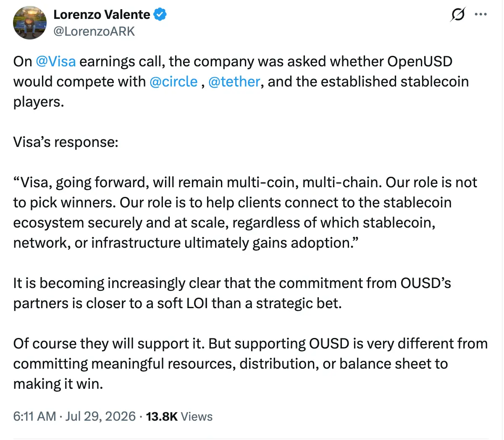504x440 pixels.
Task: Click the blue verified checkmark badge
Action: point(160,15)
